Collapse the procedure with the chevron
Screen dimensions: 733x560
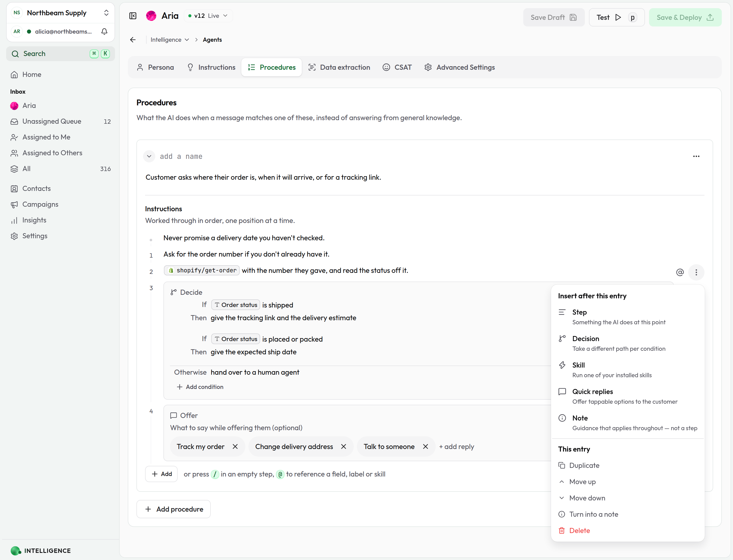[x=149, y=156]
